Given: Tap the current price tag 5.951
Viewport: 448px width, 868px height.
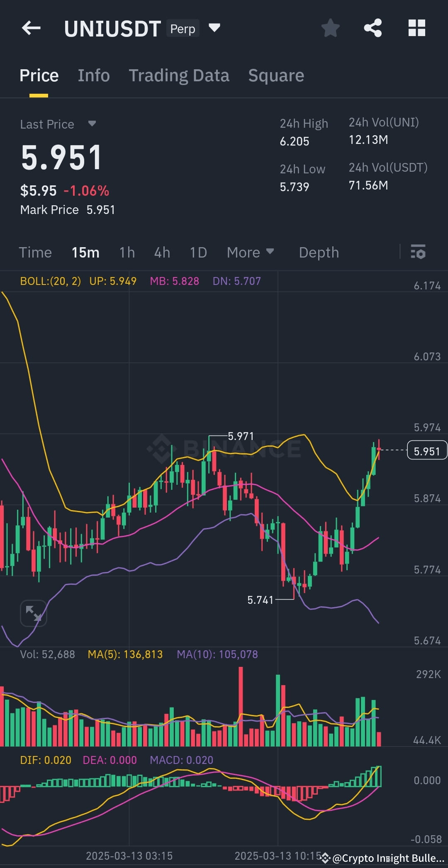Looking at the screenshot, I should pyautogui.click(x=427, y=451).
